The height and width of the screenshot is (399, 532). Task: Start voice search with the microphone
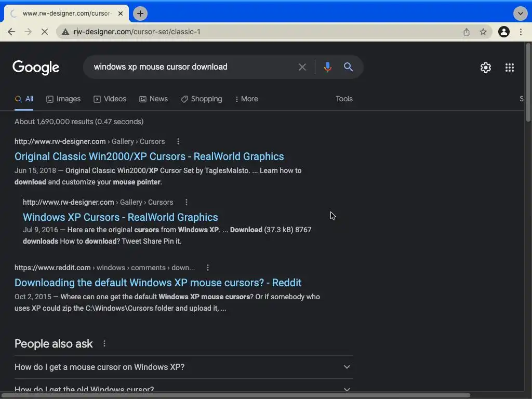point(327,67)
